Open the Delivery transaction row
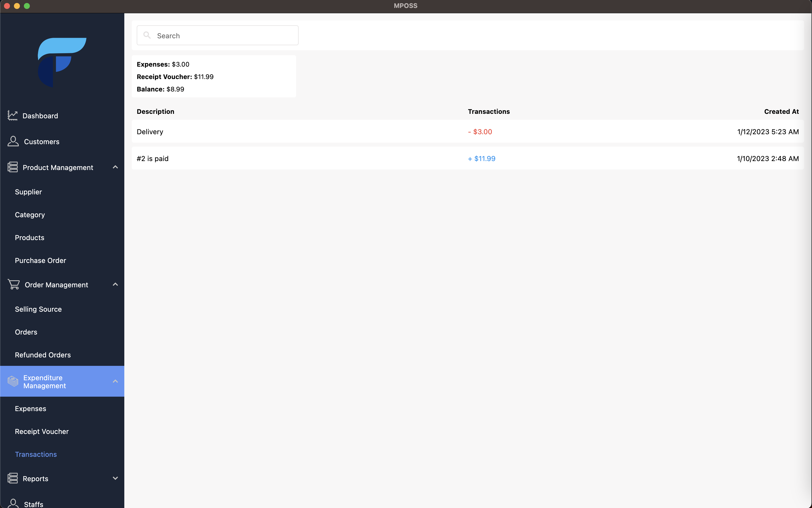812x508 pixels. pyautogui.click(x=467, y=132)
